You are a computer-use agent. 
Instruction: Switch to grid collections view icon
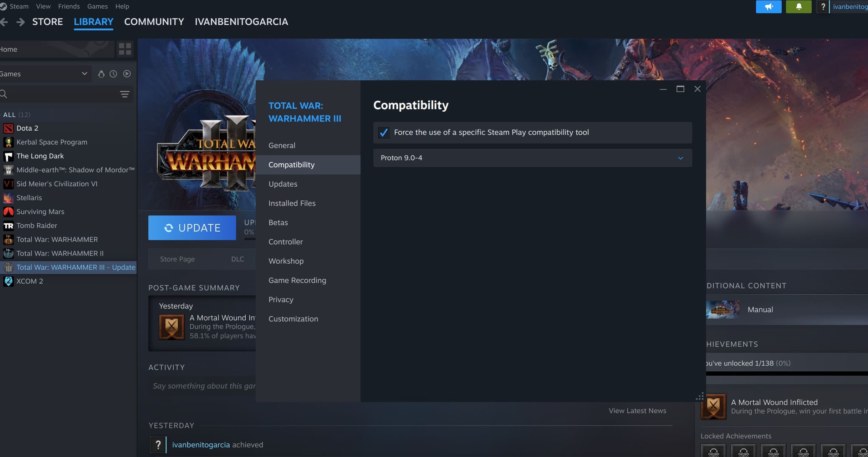coord(125,49)
